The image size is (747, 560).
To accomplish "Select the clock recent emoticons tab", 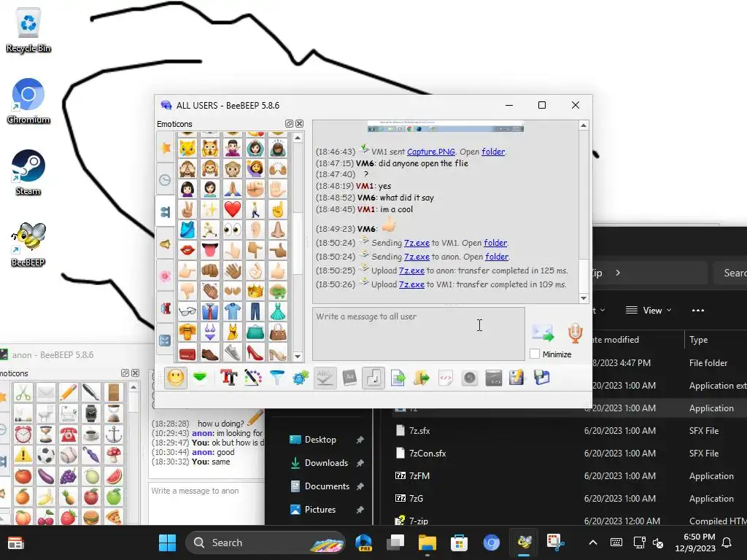I will coord(166,179).
